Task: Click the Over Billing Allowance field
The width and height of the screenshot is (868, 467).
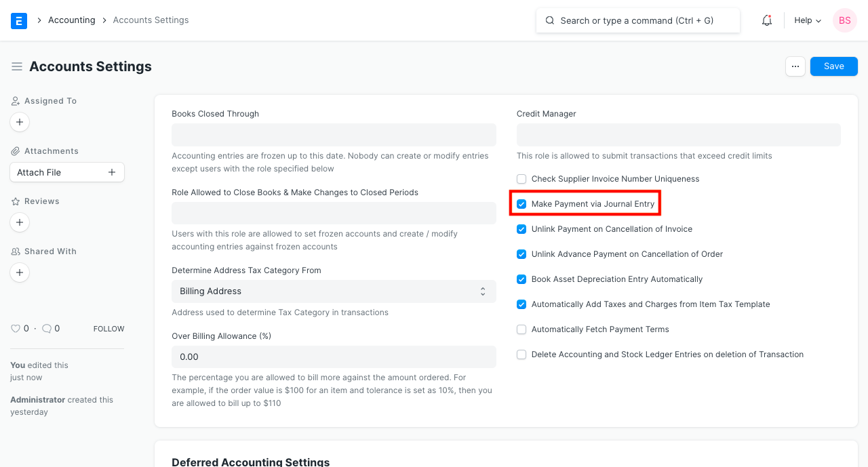Action: [334, 357]
